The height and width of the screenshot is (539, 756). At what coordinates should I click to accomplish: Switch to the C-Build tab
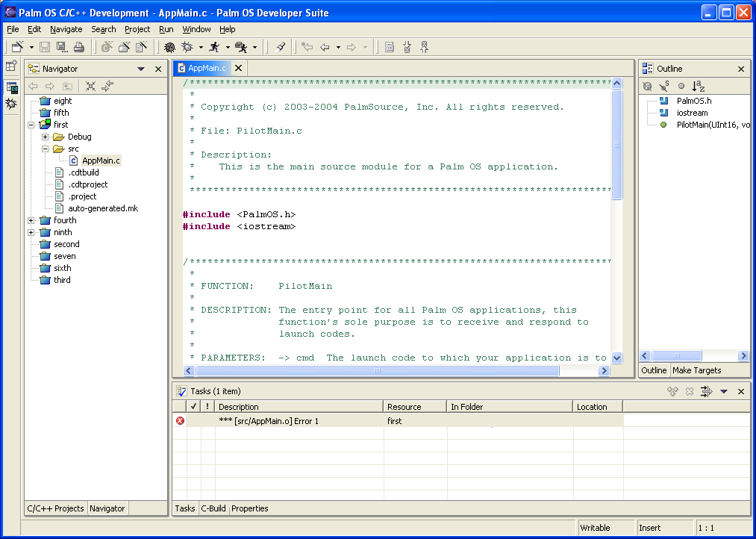point(213,508)
